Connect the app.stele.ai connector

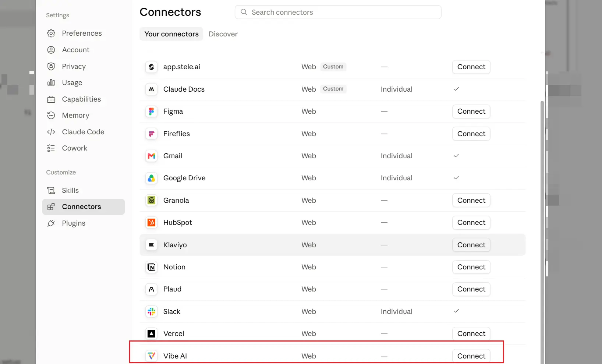pos(471,67)
